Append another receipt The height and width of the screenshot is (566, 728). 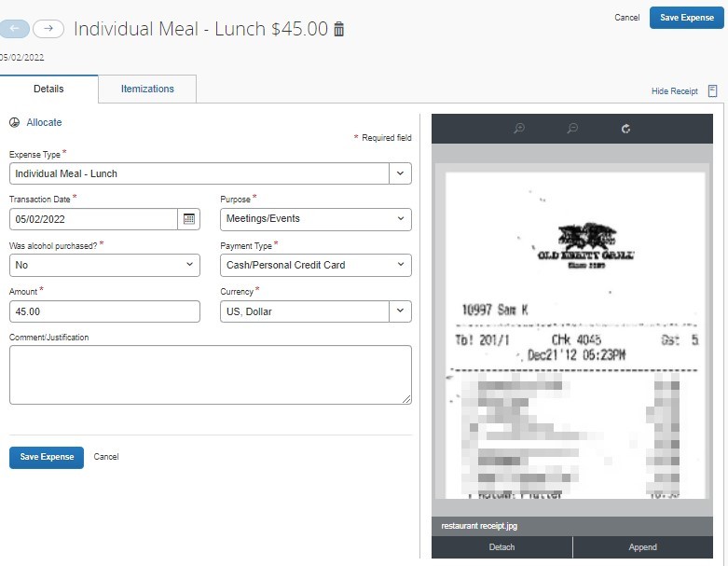(642, 547)
